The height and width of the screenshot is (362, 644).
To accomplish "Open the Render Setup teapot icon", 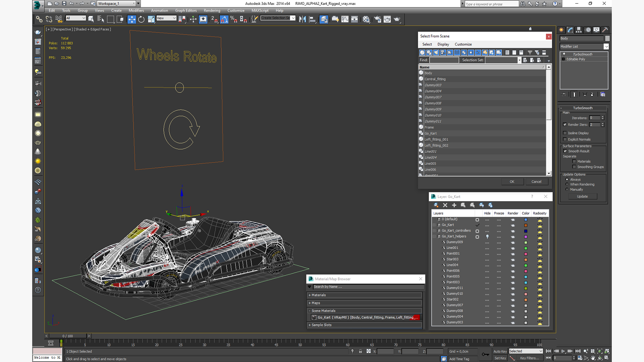I will (377, 19).
